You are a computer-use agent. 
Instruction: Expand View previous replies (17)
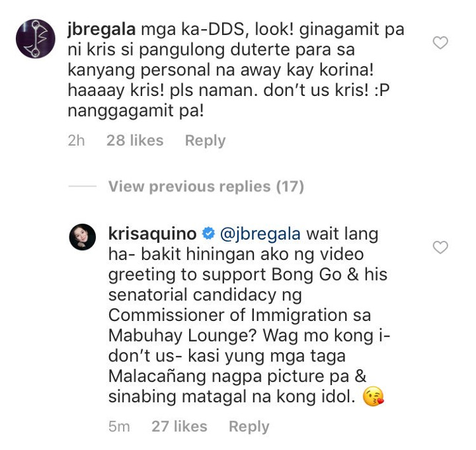pos(206,186)
